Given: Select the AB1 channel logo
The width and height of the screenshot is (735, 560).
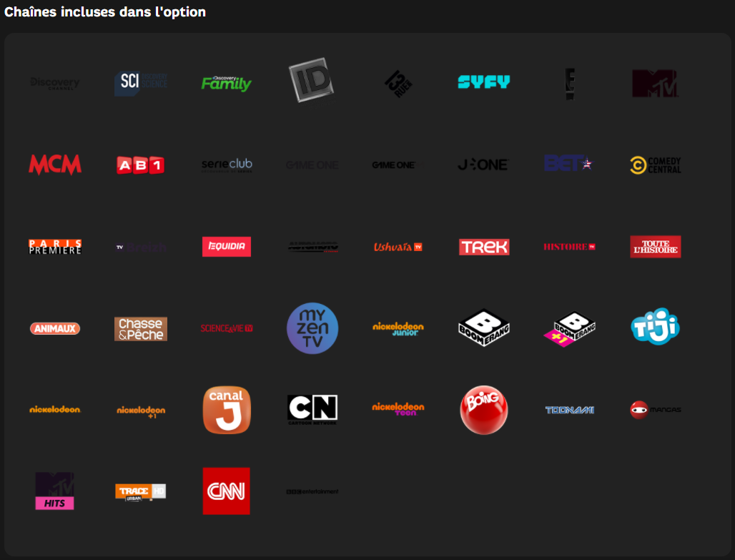Looking at the screenshot, I should 141,165.
